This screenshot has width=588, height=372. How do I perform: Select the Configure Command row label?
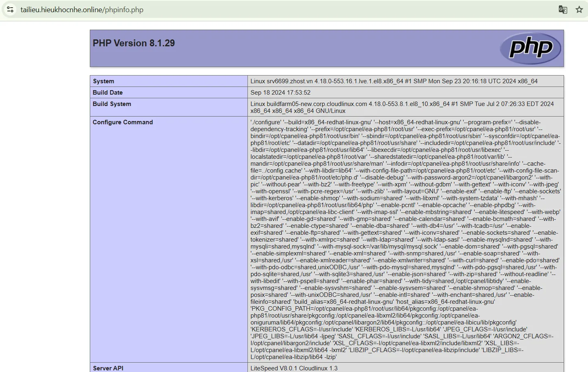click(x=123, y=122)
